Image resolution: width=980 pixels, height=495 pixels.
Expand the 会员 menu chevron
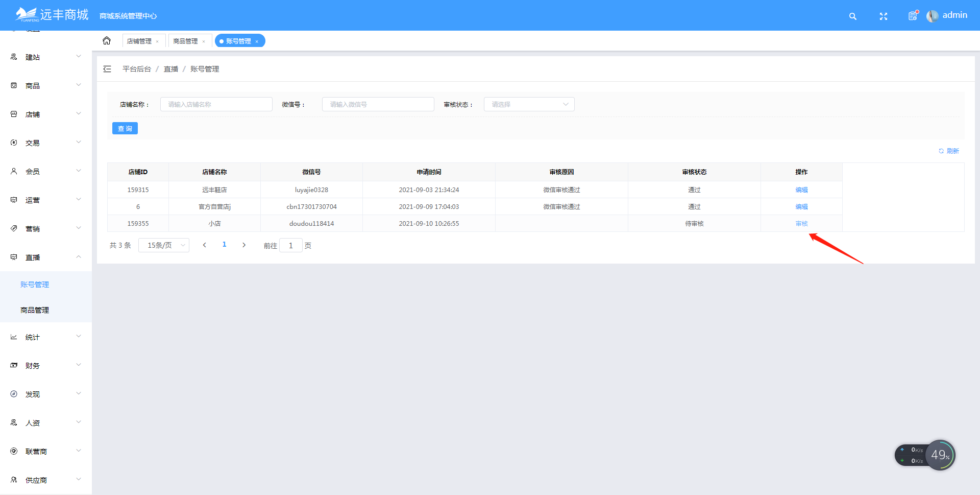coord(79,171)
